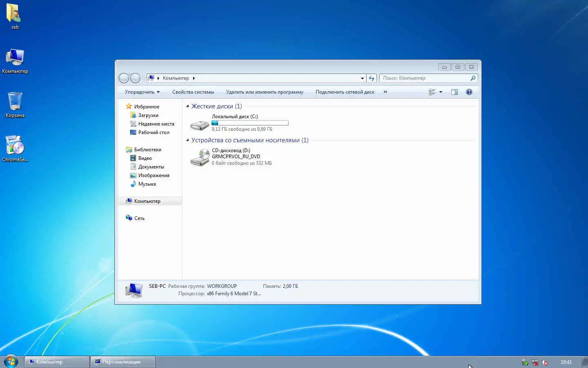This screenshot has height=368, width=588.
Task: Expand the address bar history dropdown
Action: coord(362,78)
